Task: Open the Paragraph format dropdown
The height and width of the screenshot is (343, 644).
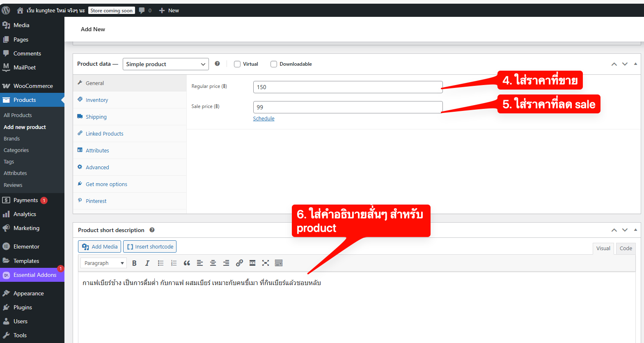Action: point(104,263)
